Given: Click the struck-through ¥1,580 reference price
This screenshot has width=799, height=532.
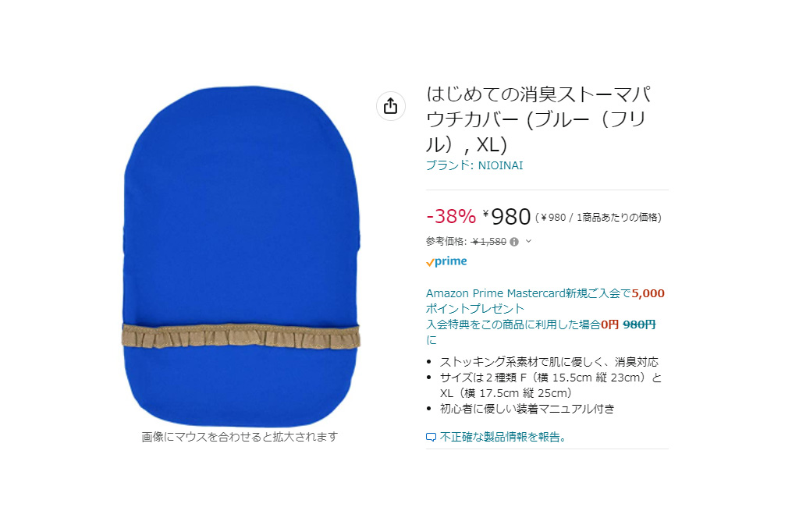Looking at the screenshot, I should (x=488, y=242).
